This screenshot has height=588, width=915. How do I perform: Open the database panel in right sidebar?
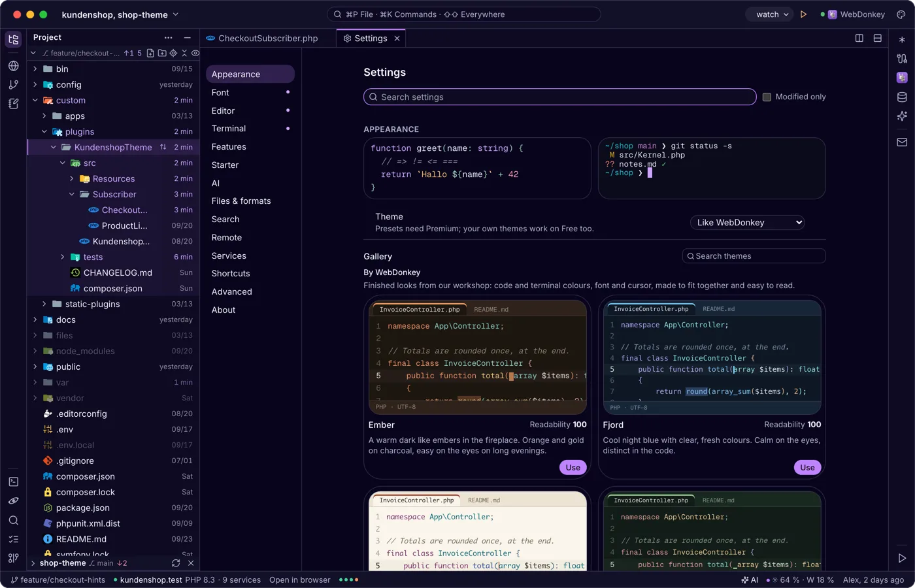(x=902, y=97)
